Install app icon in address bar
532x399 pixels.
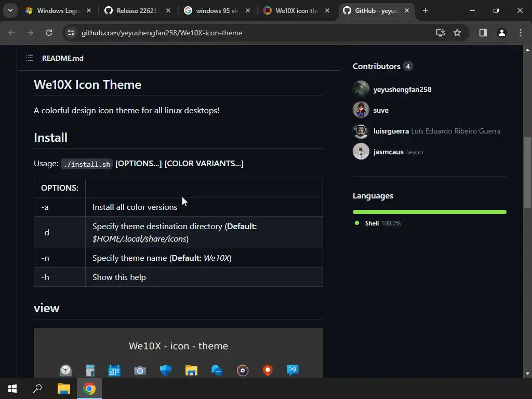click(x=441, y=33)
